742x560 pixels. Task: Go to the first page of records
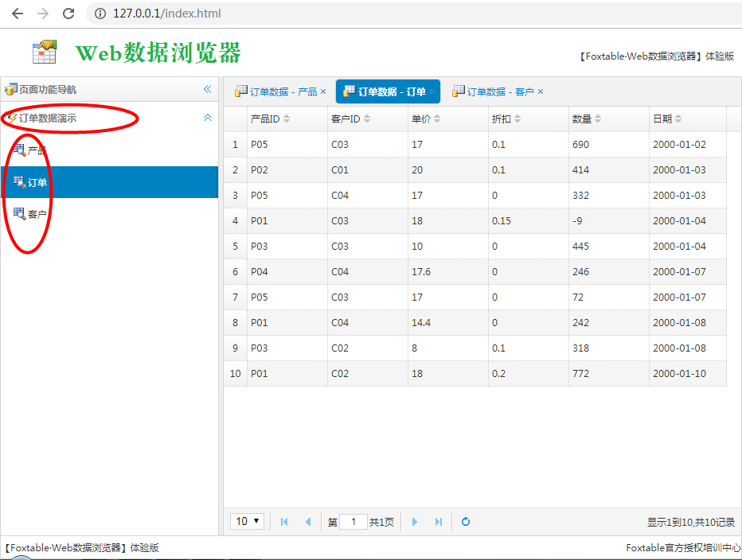pyautogui.click(x=284, y=522)
